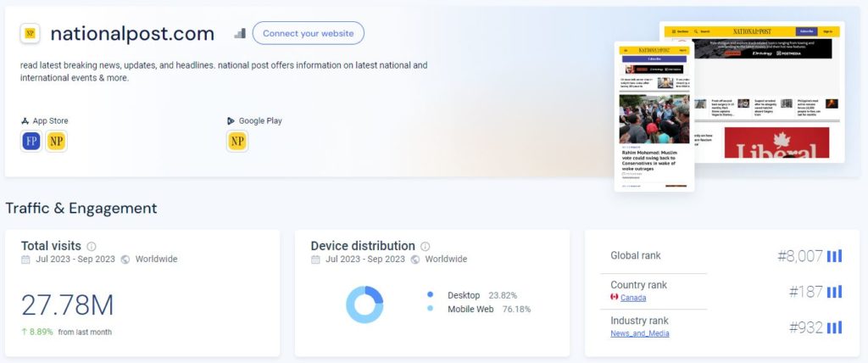Screen dimensions: 868x363
Task: Click the desktop site preview thumbnail
Action: point(770,92)
